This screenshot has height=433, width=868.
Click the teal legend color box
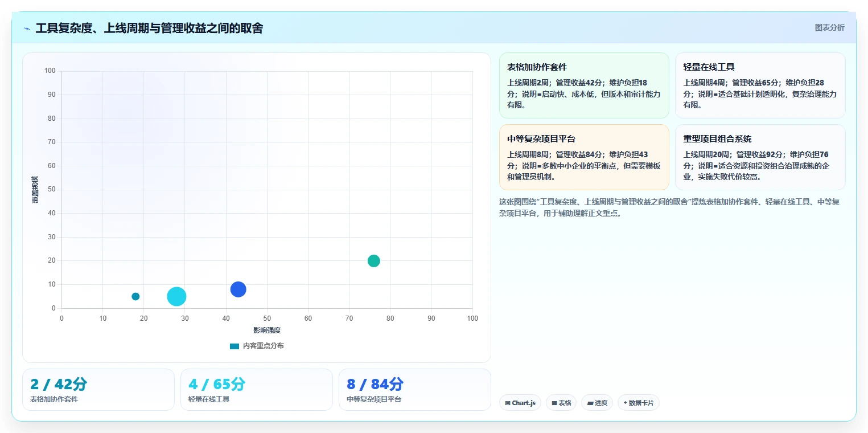235,346
